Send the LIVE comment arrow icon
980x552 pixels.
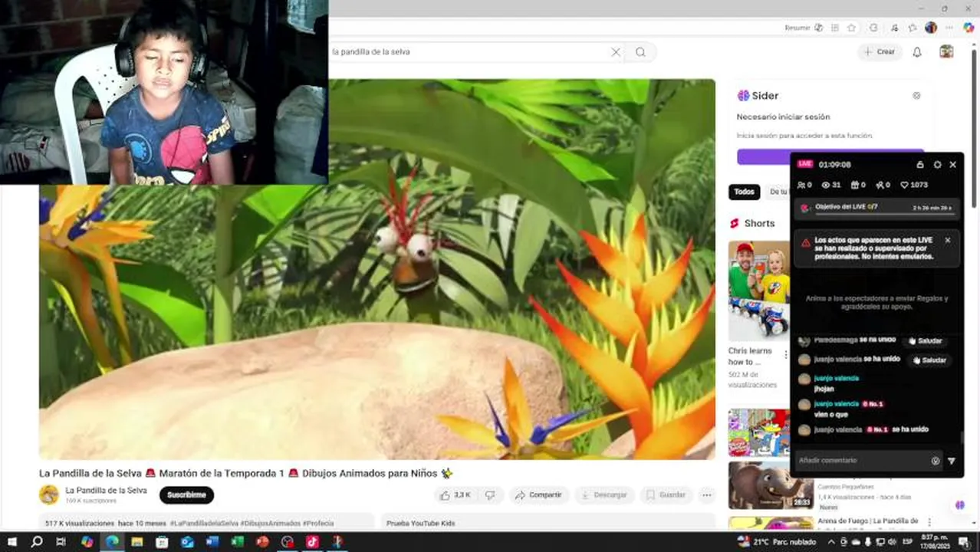pos(952,461)
